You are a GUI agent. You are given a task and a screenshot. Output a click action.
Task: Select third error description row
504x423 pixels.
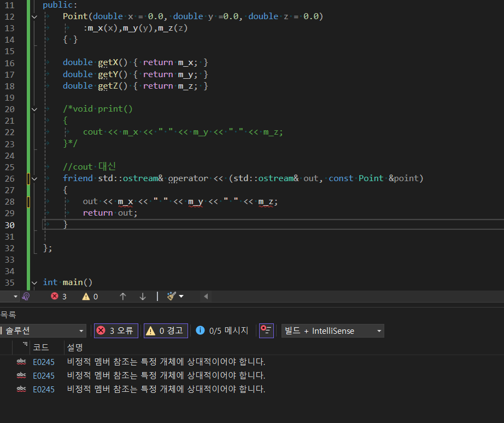tap(166, 389)
